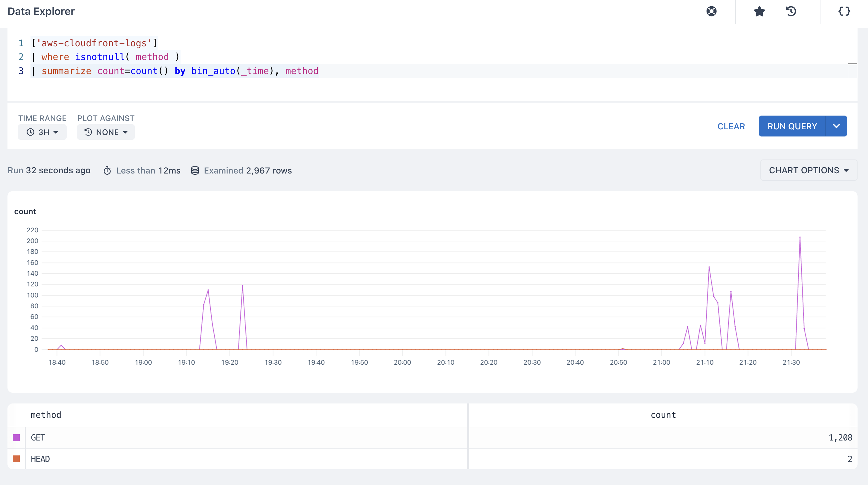The image size is (868, 485).
Task: Click the where isnotnull query line
Action: (106, 57)
